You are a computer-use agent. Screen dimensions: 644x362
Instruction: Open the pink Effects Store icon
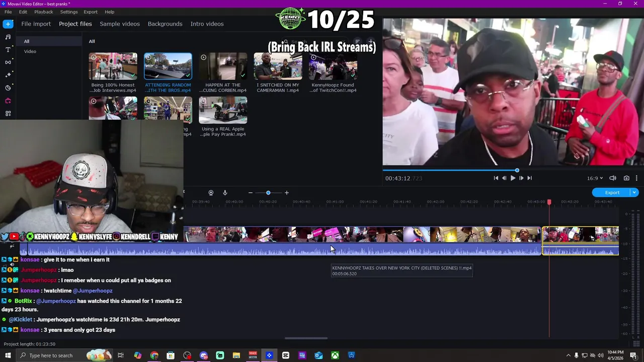click(x=8, y=101)
